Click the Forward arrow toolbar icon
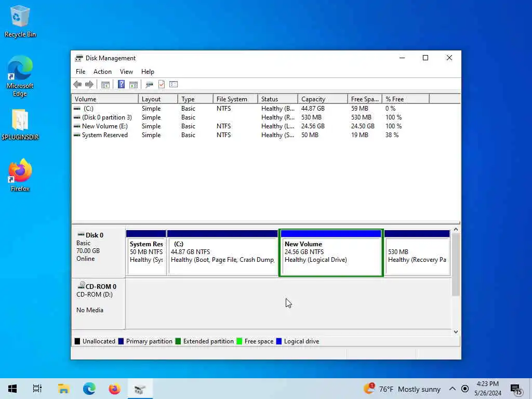532x399 pixels. [x=89, y=85]
